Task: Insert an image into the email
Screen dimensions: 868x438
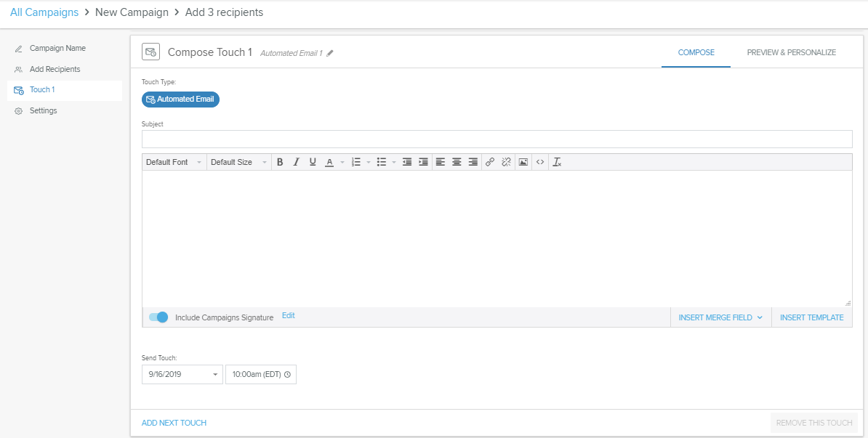Action: tap(523, 162)
